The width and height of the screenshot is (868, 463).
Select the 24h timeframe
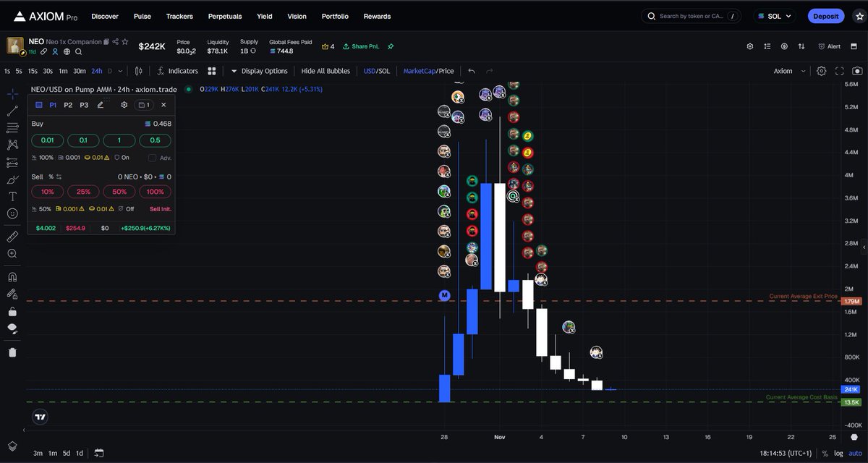[x=97, y=71]
